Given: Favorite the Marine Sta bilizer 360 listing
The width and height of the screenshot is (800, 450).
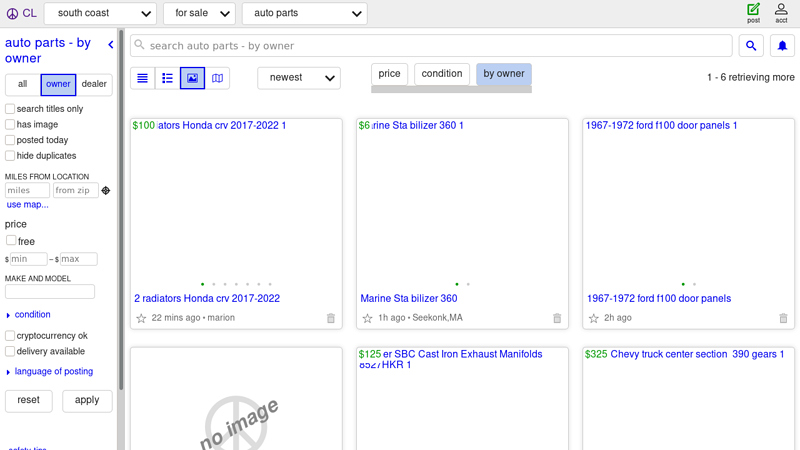Looking at the screenshot, I should click(x=367, y=318).
